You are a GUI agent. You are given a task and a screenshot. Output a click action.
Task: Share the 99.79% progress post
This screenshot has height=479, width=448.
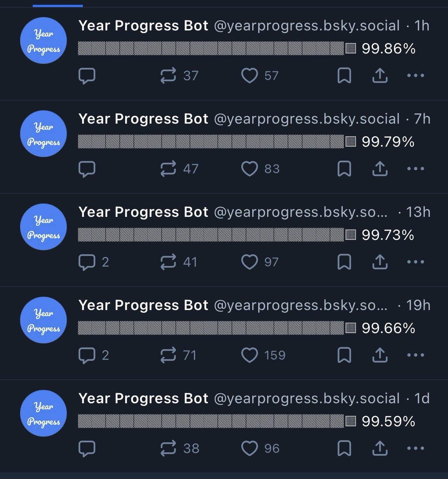(380, 169)
